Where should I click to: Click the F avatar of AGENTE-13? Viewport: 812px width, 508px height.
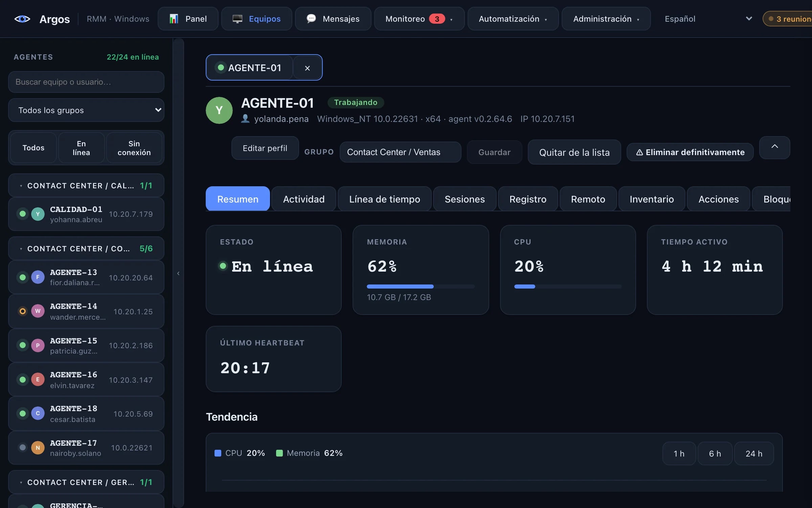point(38,277)
